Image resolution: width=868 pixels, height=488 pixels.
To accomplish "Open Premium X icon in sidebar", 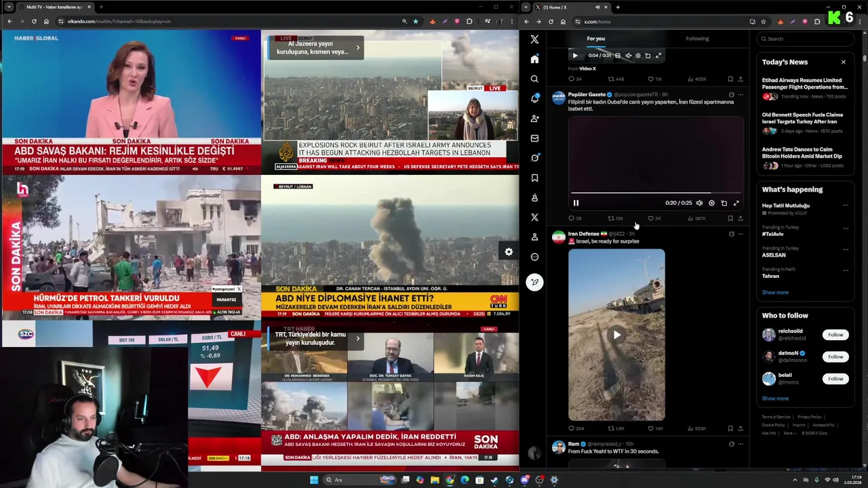I will pos(534,218).
